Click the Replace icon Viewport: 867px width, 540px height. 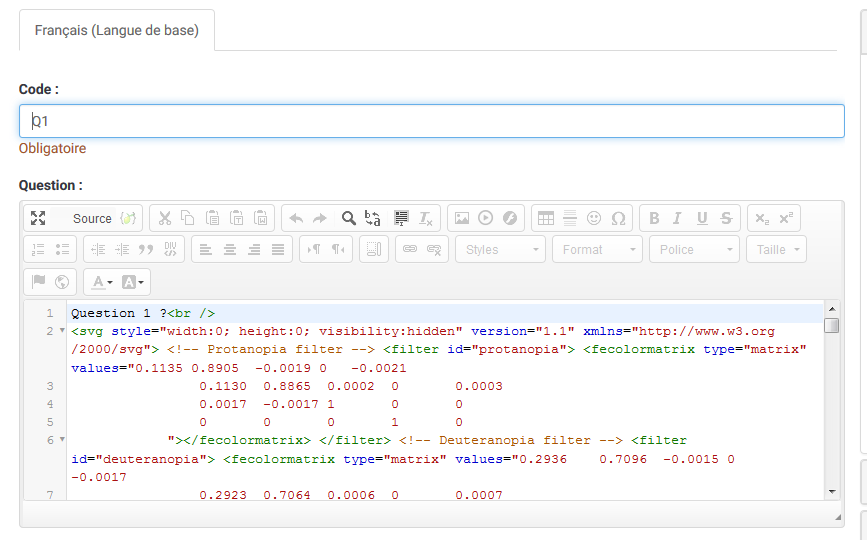coord(373,218)
